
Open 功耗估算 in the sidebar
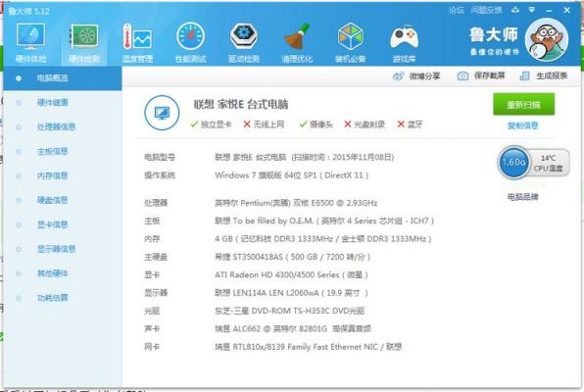click(53, 298)
